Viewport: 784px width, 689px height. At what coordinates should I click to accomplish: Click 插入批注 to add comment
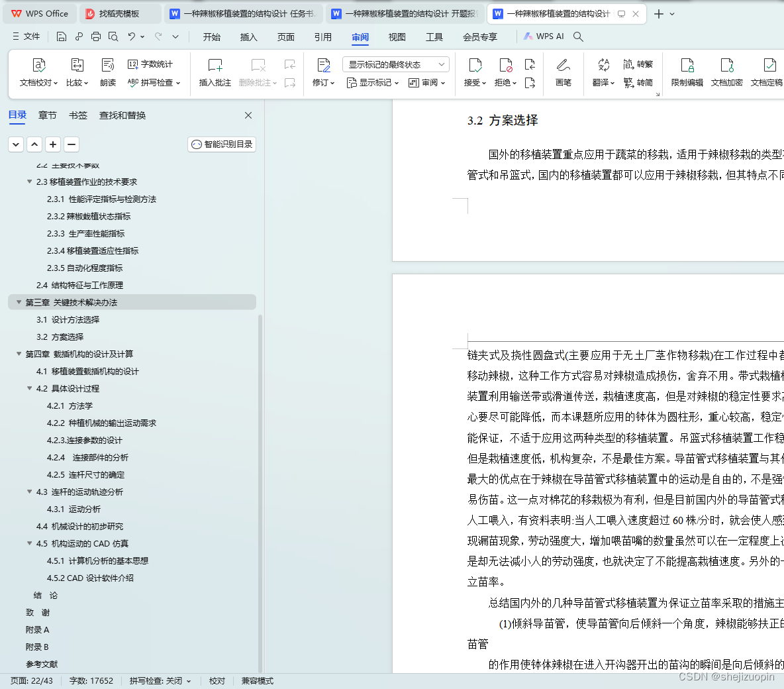coord(215,73)
